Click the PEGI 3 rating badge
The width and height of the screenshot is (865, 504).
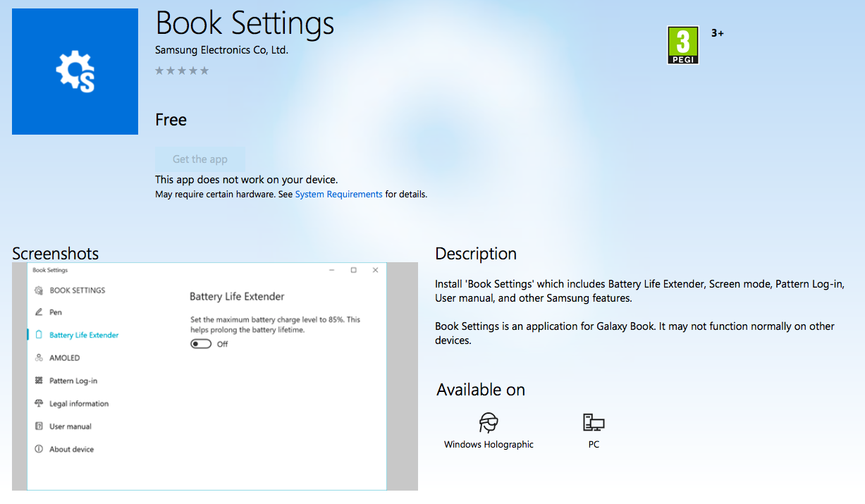click(682, 45)
